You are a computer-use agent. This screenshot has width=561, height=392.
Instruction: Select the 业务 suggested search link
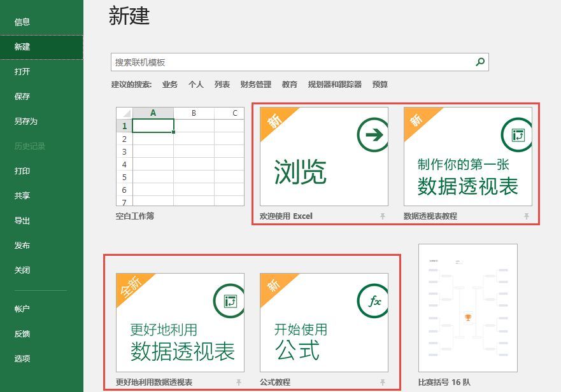pos(170,85)
